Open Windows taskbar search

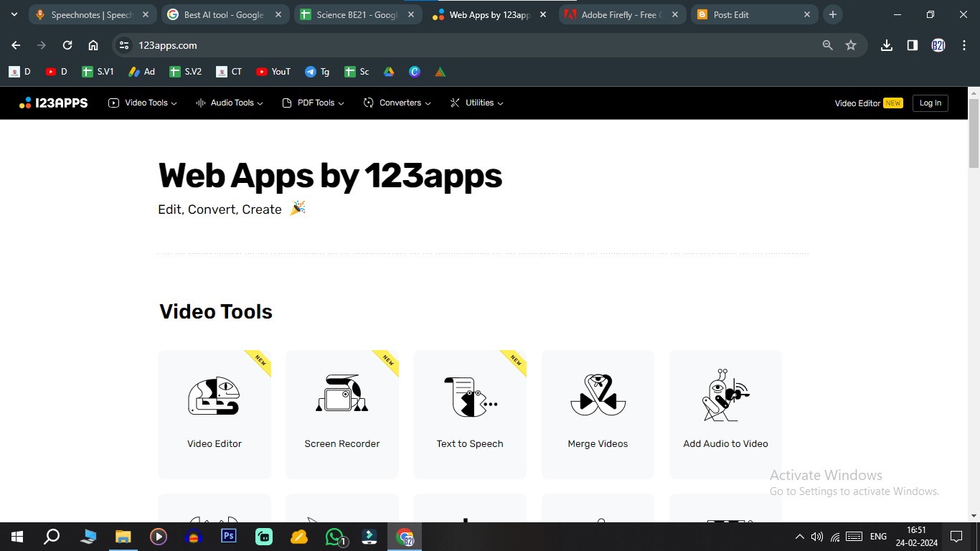52,537
